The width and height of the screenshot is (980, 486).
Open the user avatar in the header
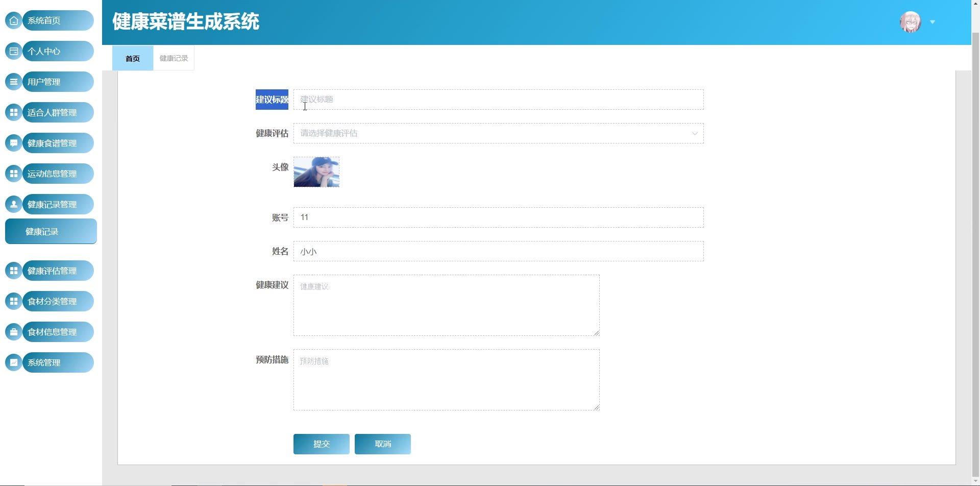[910, 22]
